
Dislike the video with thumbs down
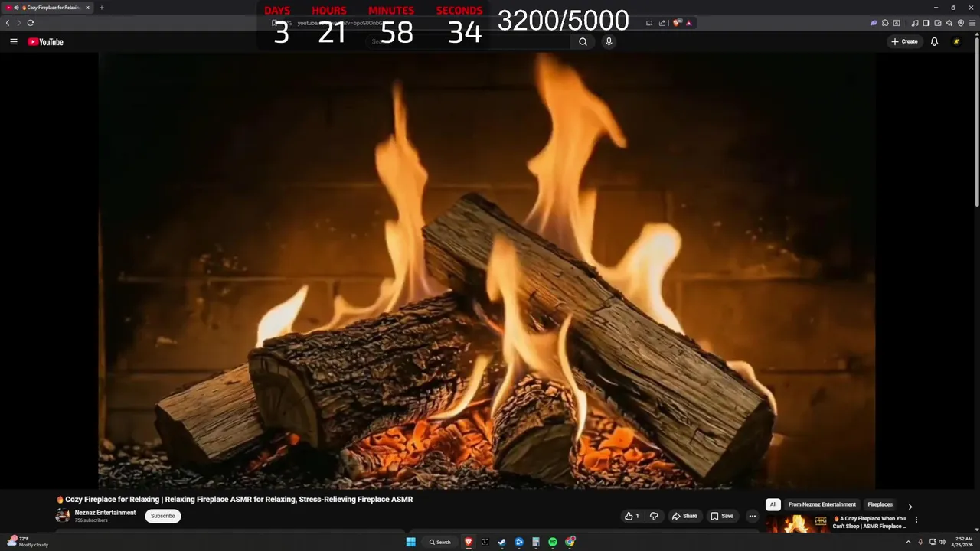(654, 516)
